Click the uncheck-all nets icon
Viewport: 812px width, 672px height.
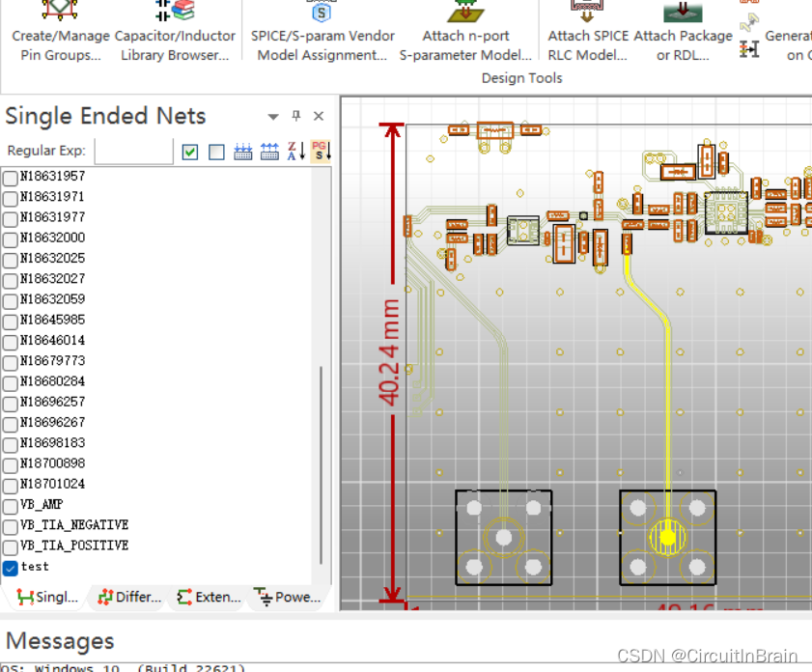coord(216,152)
